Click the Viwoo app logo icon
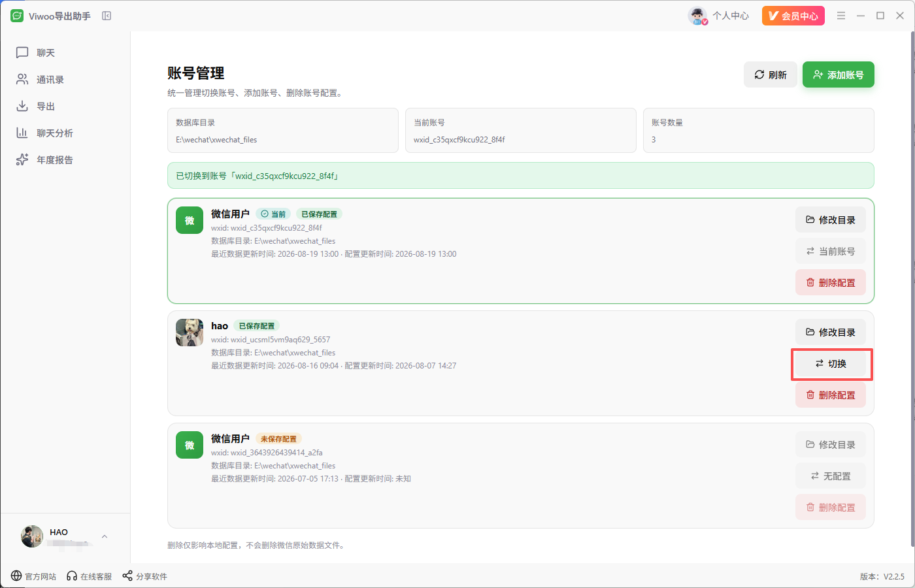 click(17, 16)
